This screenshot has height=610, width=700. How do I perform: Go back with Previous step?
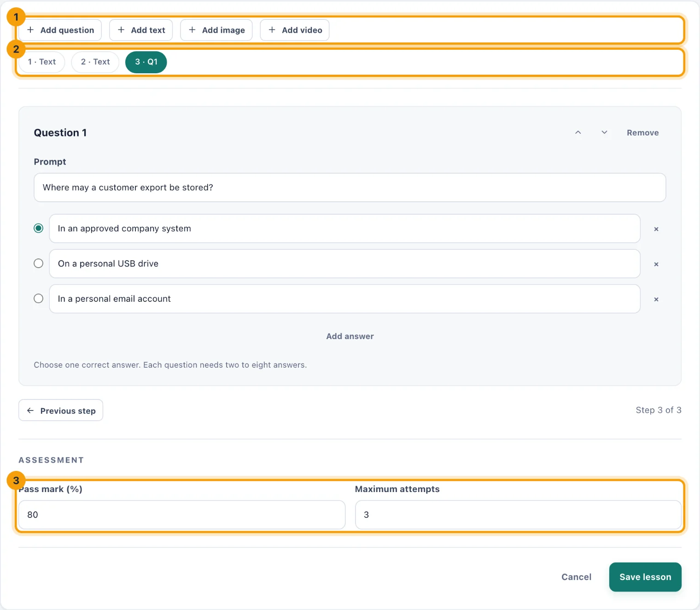pos(61,410)
